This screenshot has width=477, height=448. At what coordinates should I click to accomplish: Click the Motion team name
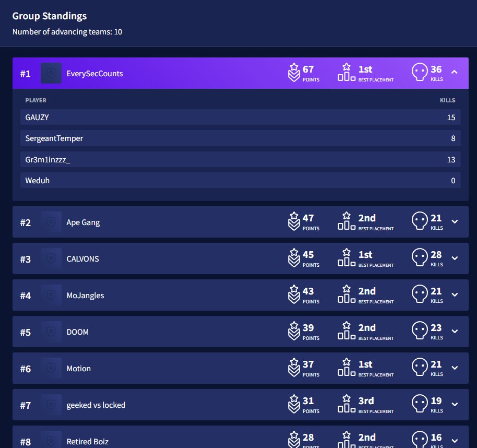point(78,368)
